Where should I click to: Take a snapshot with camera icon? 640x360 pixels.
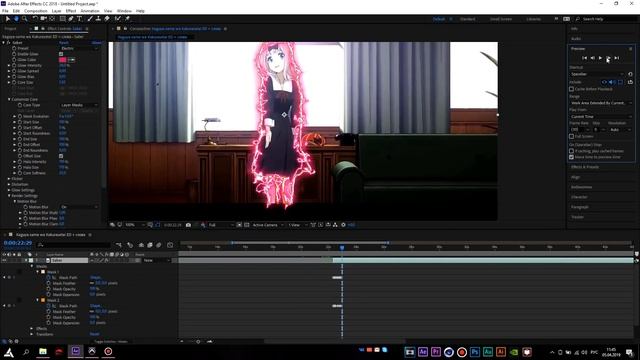click(x=188, y=225)
